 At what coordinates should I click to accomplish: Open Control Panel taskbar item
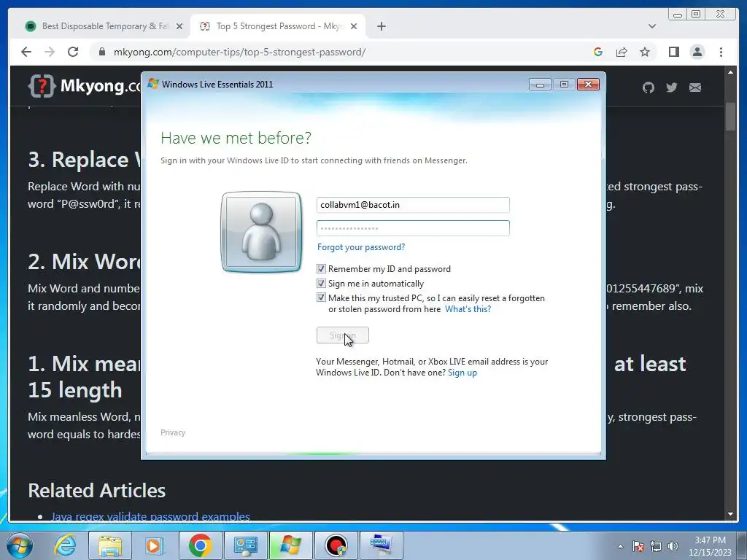point(245,545)
